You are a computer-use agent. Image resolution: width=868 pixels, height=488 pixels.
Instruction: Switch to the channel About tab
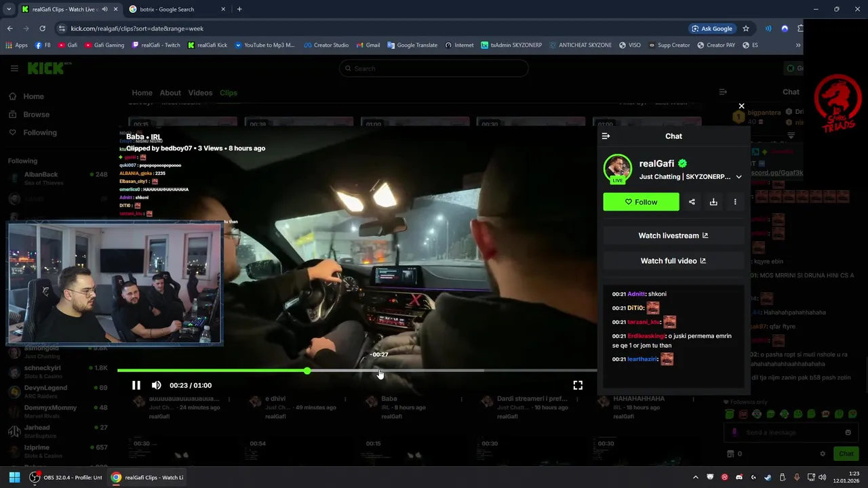(170, 93)
